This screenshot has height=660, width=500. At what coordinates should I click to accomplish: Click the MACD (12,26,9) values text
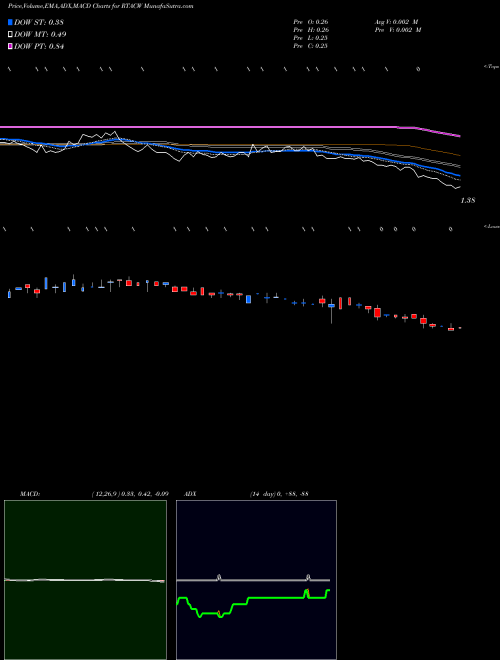pos(130,494)
